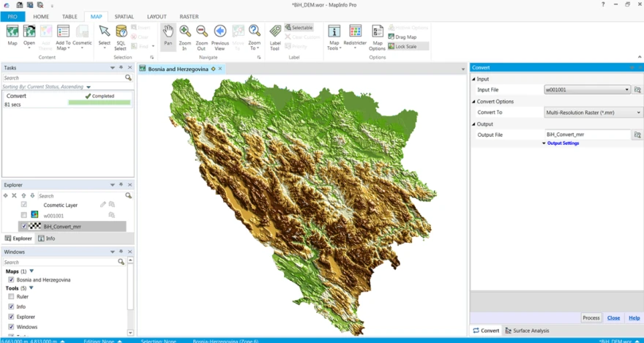Click the Process button
The image size is (644, 343).
pyautogui.click(x=591, y=318)
